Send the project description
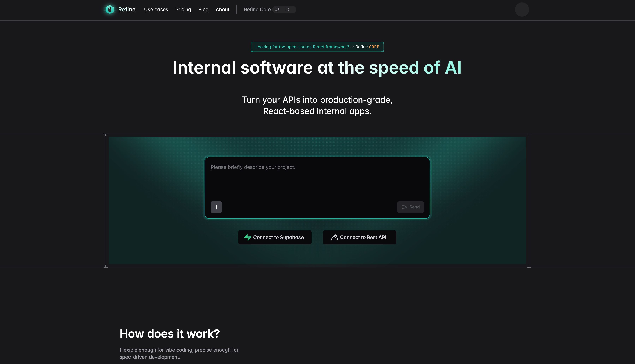The height and width of the screenshot is (364, 635). pos(410,207)
